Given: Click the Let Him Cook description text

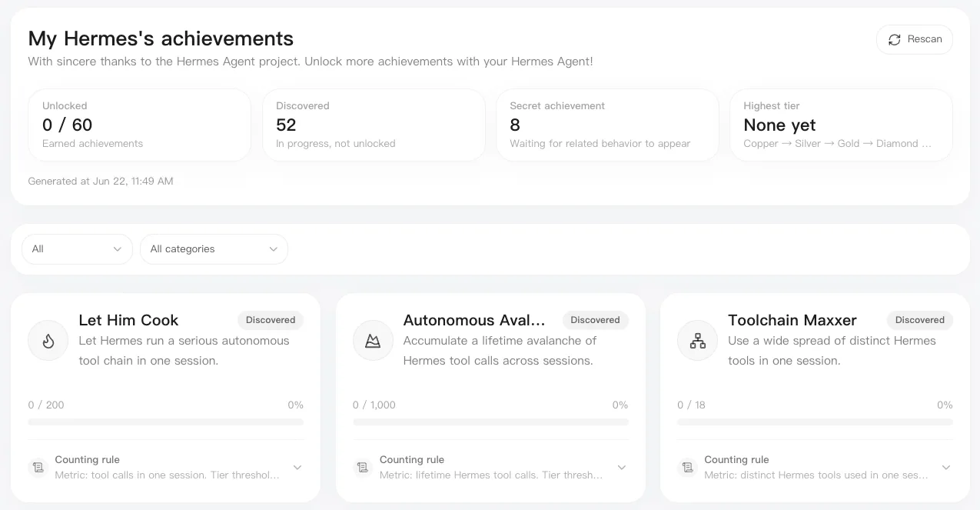Looking at the screenshot, I should click(x=184, y=351).
